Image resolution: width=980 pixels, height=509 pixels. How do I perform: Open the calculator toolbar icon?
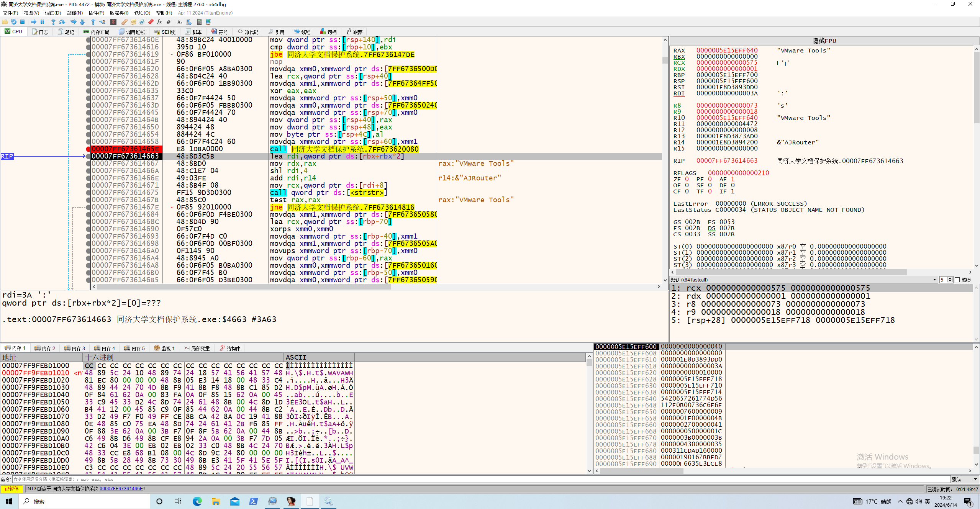pyautogui.click(x=199, y=22)
